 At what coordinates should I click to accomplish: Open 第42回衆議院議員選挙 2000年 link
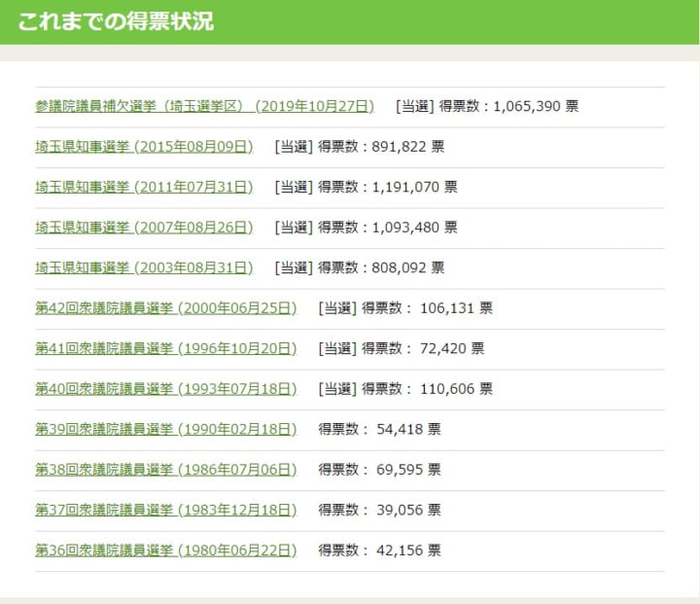pos(165,308)
